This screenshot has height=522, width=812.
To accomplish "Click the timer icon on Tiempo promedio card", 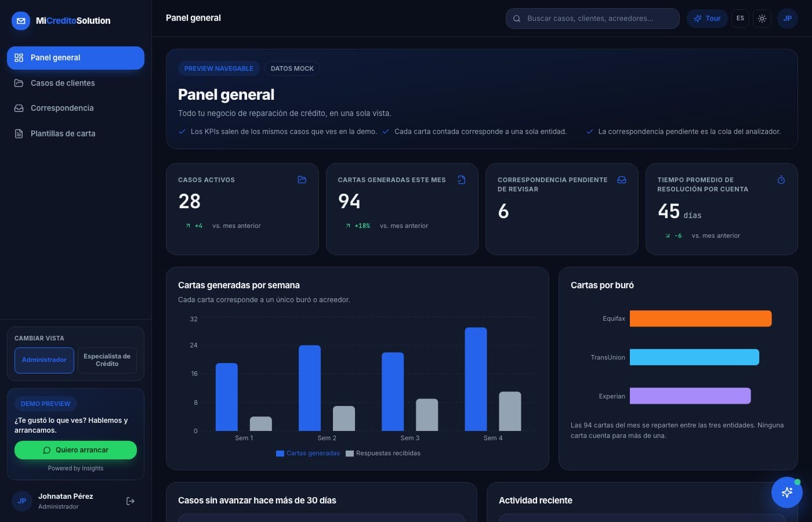I will point(781,180).
